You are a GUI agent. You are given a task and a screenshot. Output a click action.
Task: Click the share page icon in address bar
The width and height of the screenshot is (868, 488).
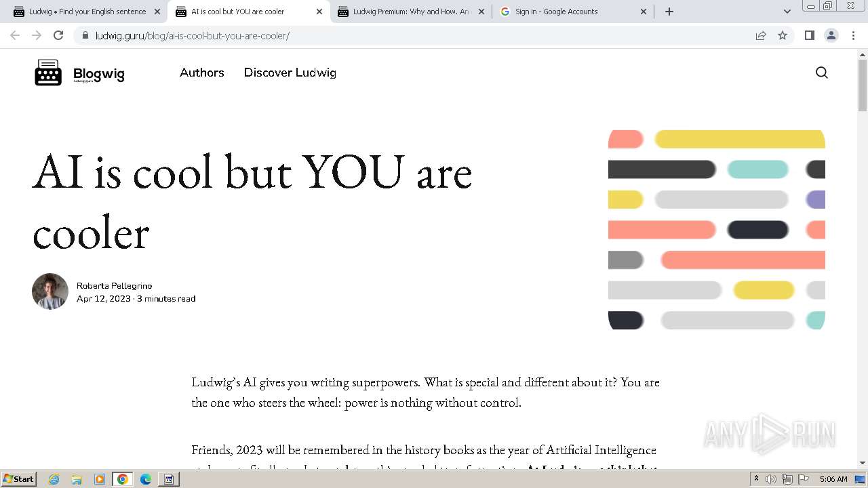click(x=761, y=35)
